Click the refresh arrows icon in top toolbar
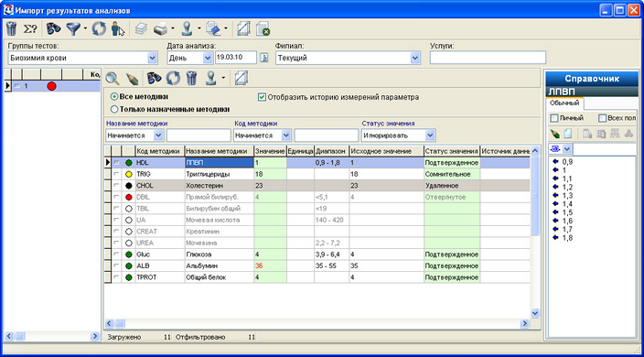 [99, 28]
